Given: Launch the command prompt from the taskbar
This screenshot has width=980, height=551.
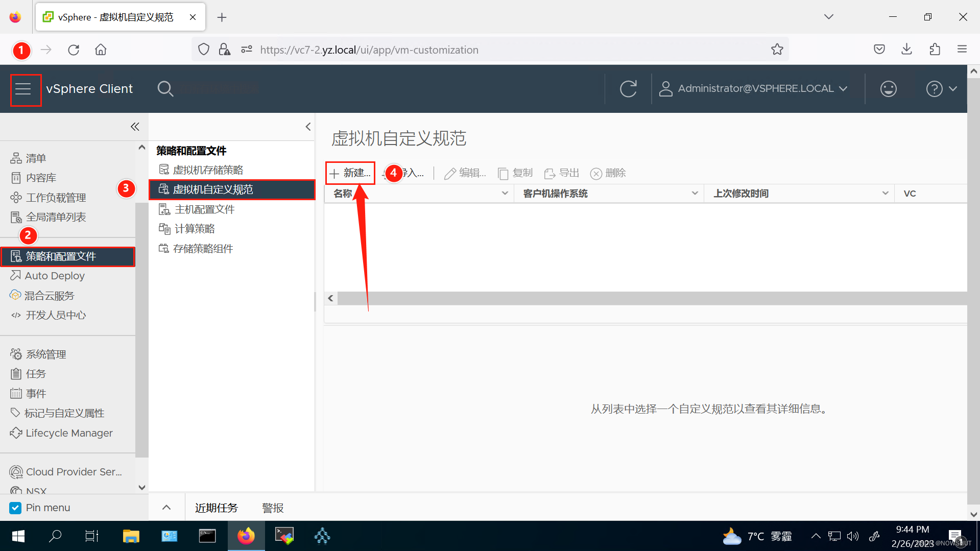Looking at the screenshot, I should pyautogui.click(x=207, y=536).
